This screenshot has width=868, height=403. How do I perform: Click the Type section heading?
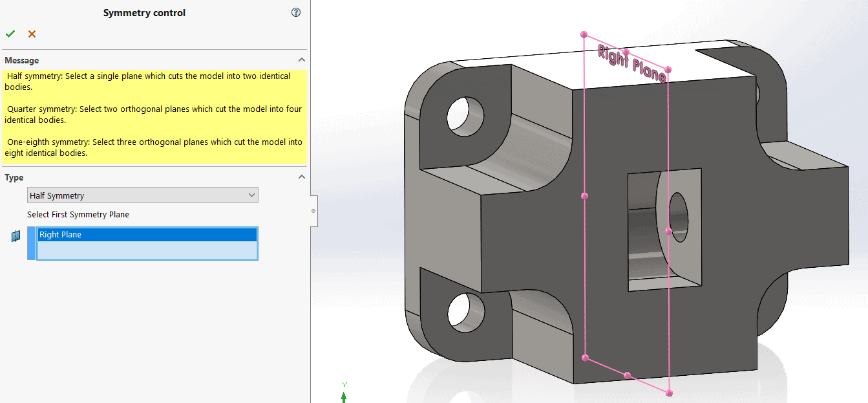[14, 177]
